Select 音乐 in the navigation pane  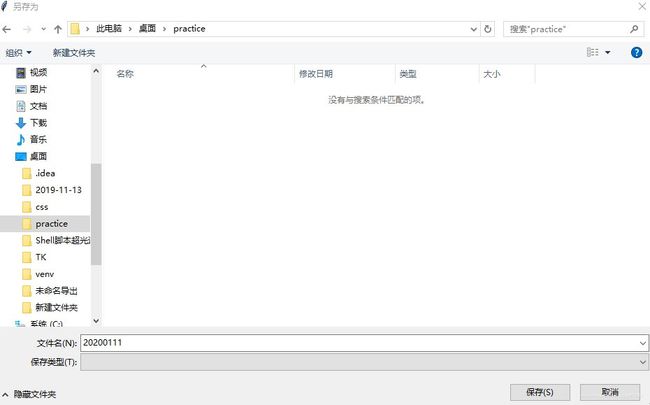pyautogui.click(x=38, y=140)
